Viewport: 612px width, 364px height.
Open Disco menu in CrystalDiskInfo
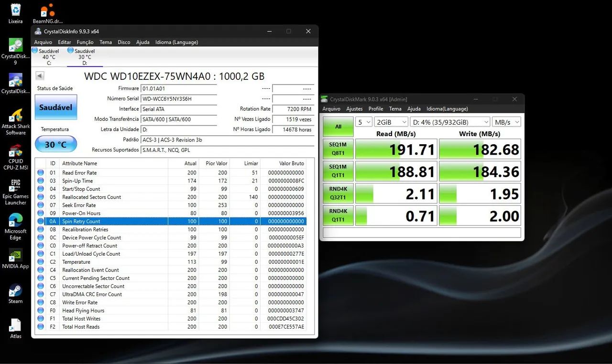pos(124,42)
